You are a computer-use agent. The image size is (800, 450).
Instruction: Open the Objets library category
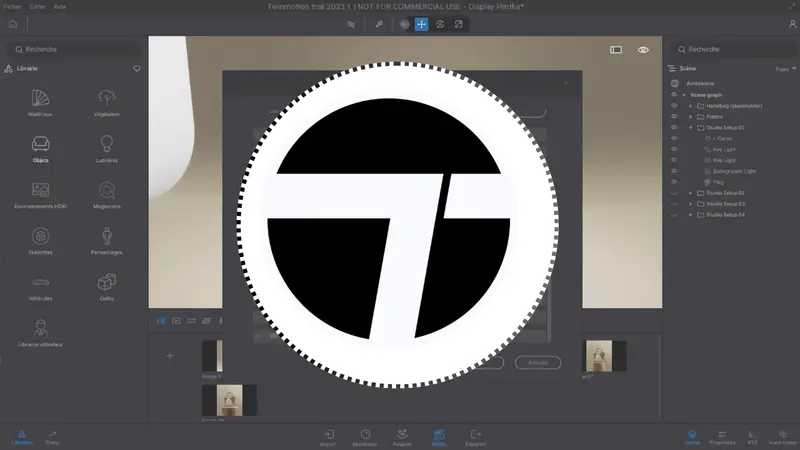click(x=40, y=148)
